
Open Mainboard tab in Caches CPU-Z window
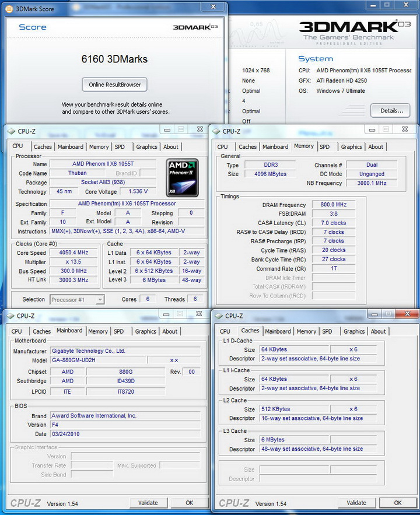click(278, 331)
